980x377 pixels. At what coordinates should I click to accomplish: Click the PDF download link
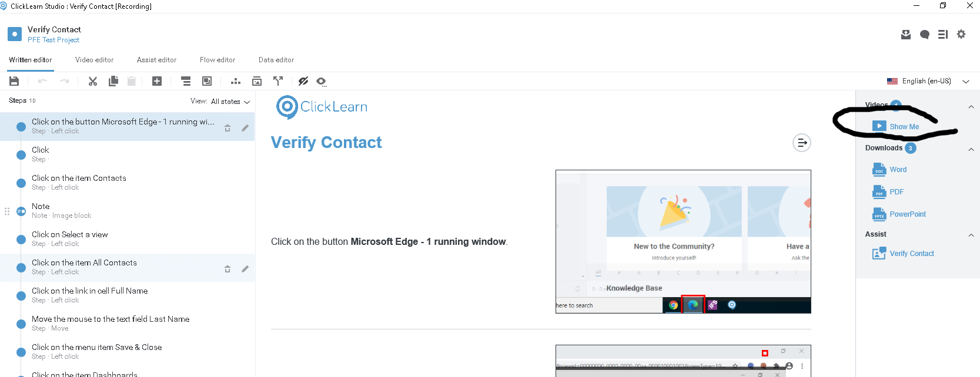(x=897, y=192)
